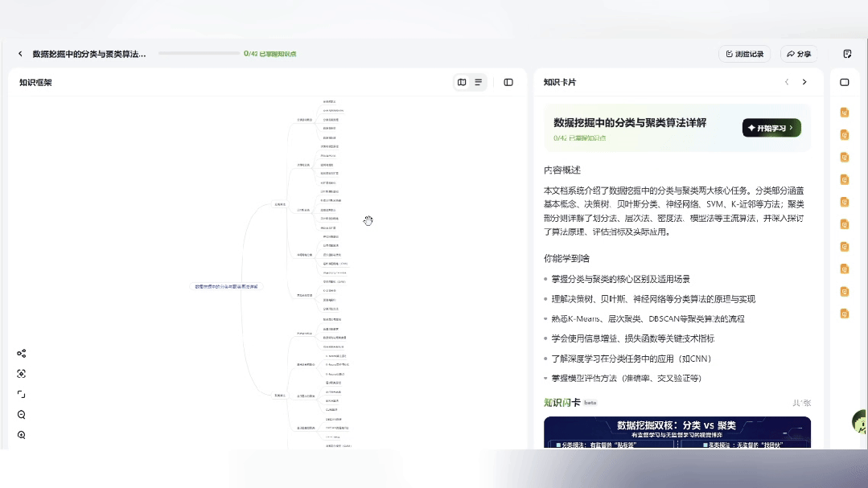Show the next knowledge card with right chevron

[804, 81]
